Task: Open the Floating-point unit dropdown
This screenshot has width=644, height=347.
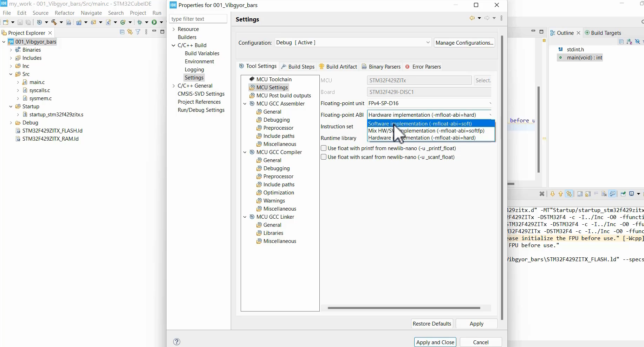Action: coord(429,103)
